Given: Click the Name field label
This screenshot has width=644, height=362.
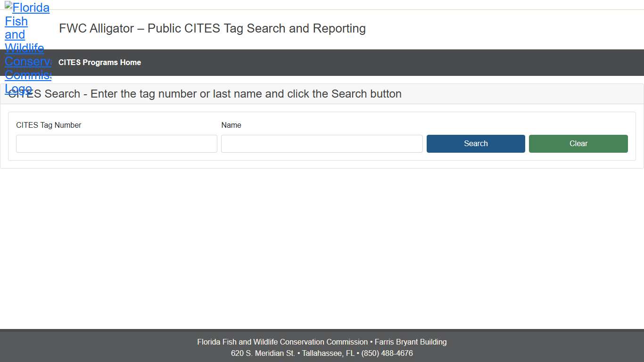Looking at the screenshot, I should (x=231, y=125).
